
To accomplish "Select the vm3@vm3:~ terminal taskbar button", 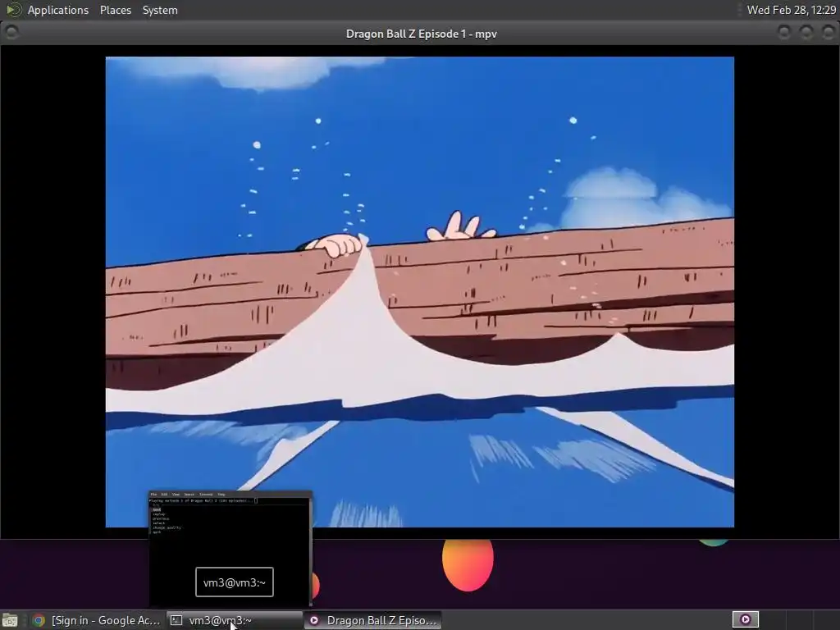I will coord(234,620).
